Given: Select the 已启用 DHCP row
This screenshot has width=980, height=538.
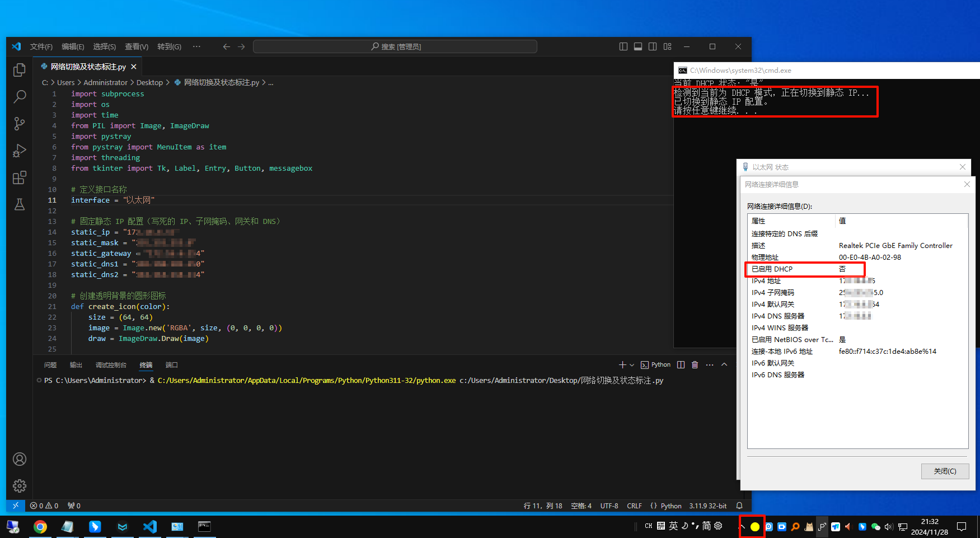Looking at the screenshot, I should pyautogui.click(x=857, y=269).
